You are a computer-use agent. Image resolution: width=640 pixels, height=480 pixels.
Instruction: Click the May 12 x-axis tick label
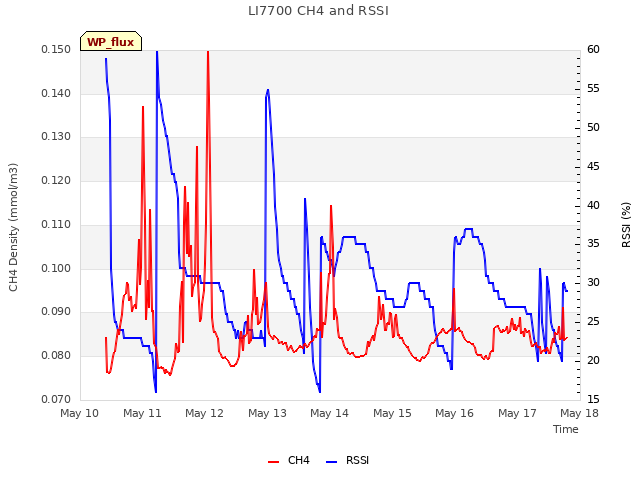click(204, 413)
